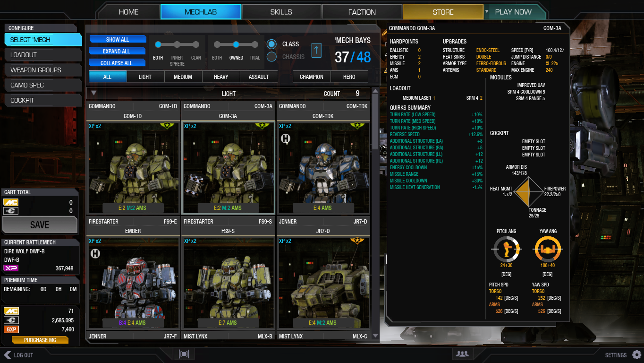This screenshot has width=644, height=363.
Task: Click the MC balance icon showing 71
Action: click(11, 311)
